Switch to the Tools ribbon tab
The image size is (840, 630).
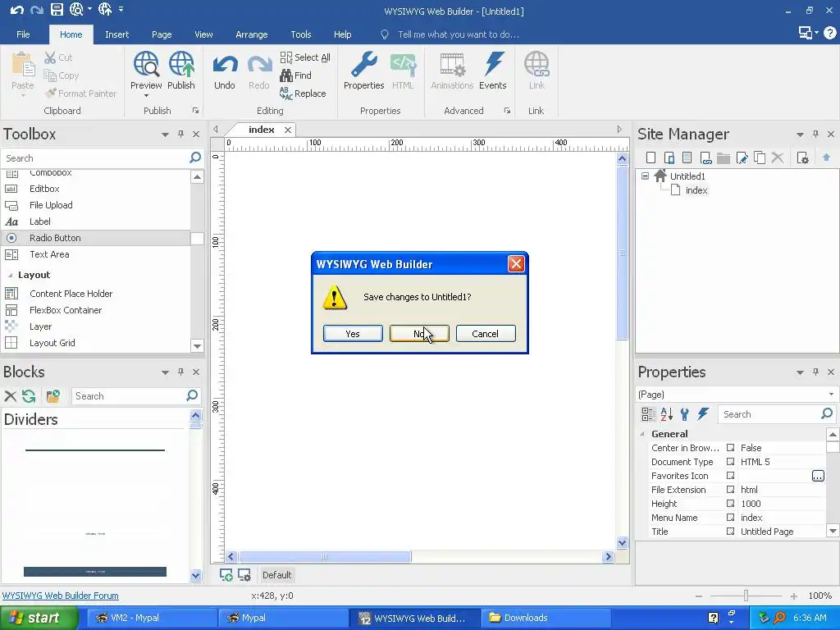click(300, 34)
